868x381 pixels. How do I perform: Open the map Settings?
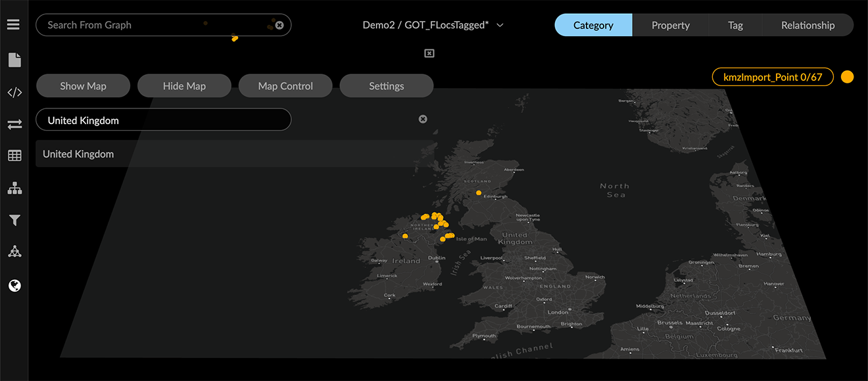point(386,85)
